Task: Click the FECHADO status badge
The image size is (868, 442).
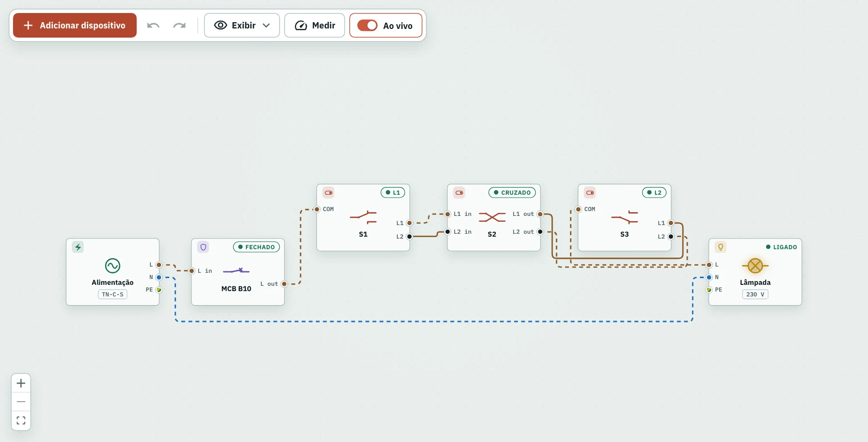Action: [256, 247]
